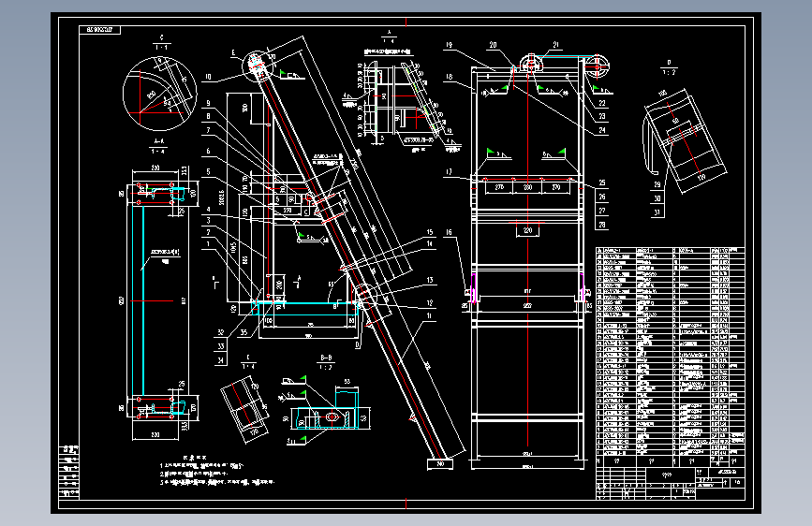Screen dimensions: 812x526
Task: Click the A-A section view title
Action: pyautogui.click(x=158, y=140)
